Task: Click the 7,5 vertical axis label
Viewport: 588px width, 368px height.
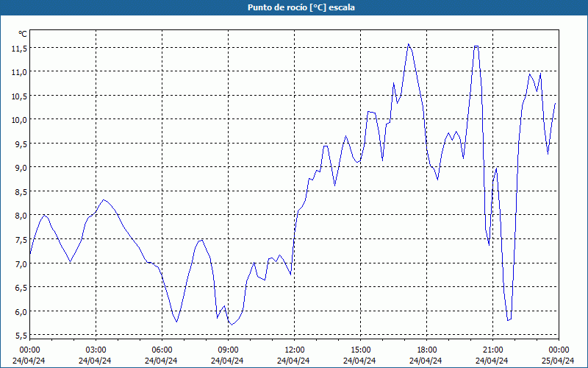Action: click(x=21, y=240)
